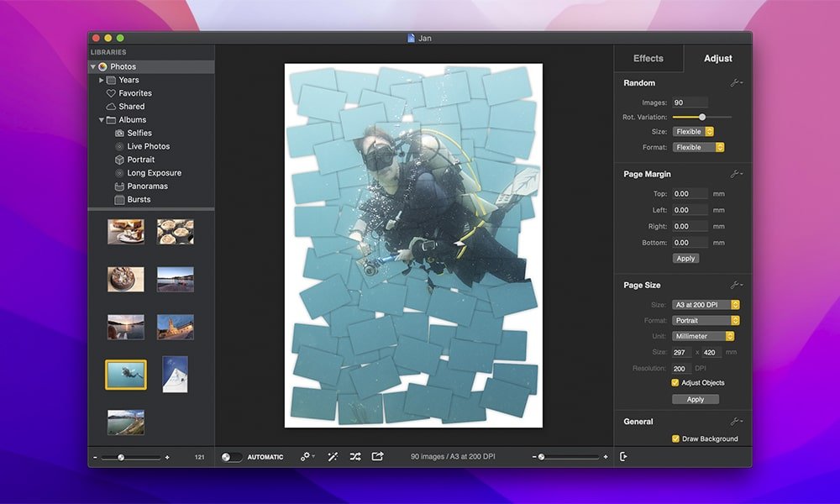Click Apply button under Page Size

pos(695,399)
